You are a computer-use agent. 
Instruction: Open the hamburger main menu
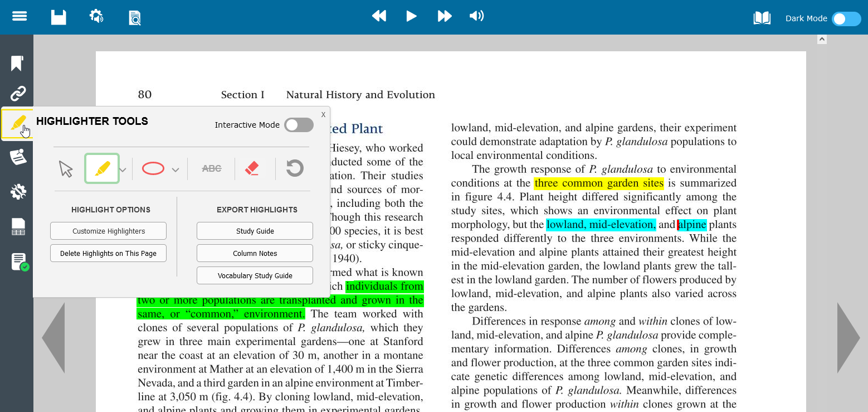click(19, 16)
